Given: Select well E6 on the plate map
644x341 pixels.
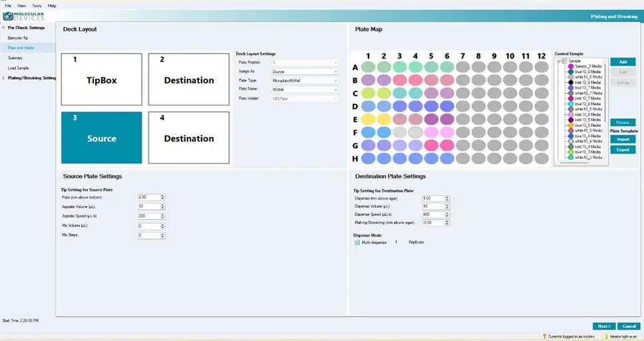Looking at the screenshot, I should click(x=447, y=120).
